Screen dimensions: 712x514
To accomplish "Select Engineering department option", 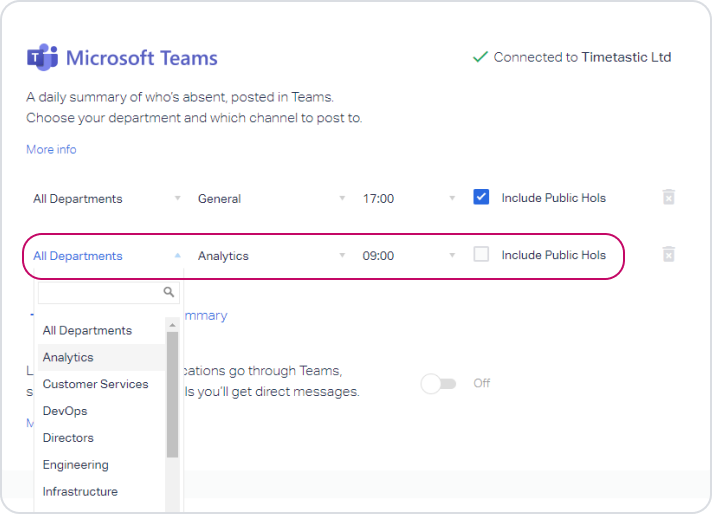I will tap(102, 465).
